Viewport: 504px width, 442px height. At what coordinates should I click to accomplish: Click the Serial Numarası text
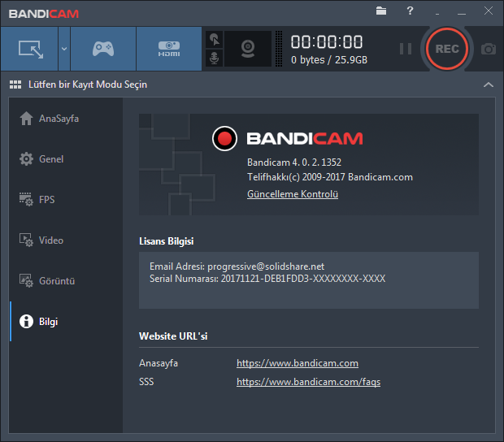[267, 279]
